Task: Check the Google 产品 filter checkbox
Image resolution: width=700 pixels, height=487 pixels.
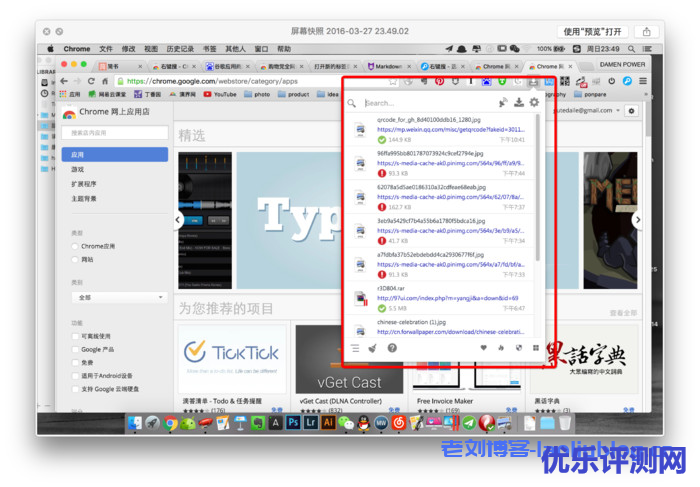Action: 75,349
